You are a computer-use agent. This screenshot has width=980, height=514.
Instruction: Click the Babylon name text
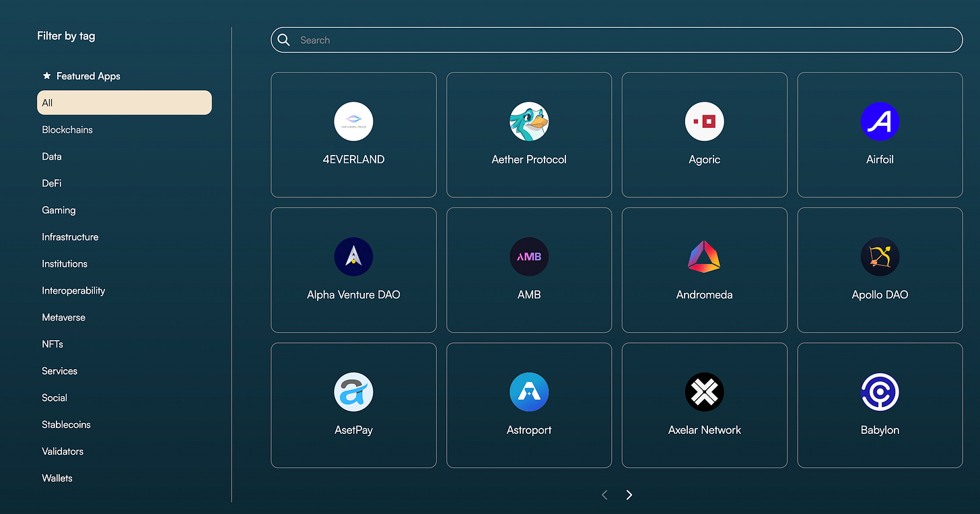[880, 430]
